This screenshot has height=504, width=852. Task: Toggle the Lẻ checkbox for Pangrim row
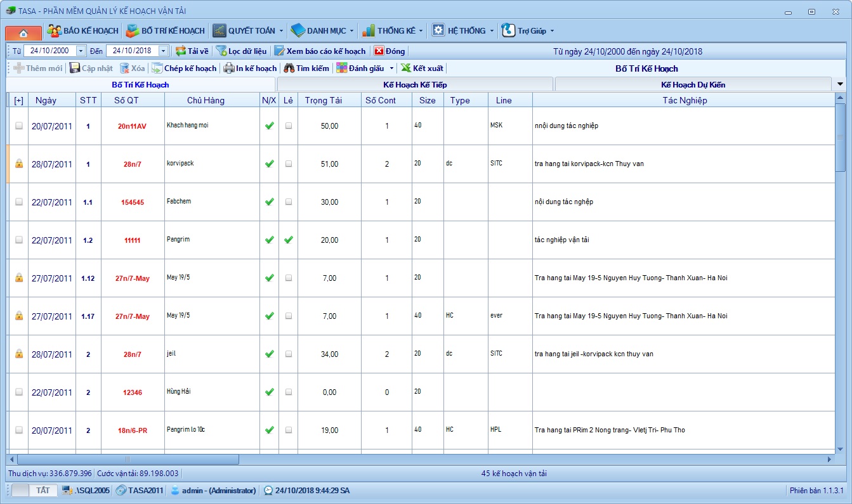pos(289,240)
